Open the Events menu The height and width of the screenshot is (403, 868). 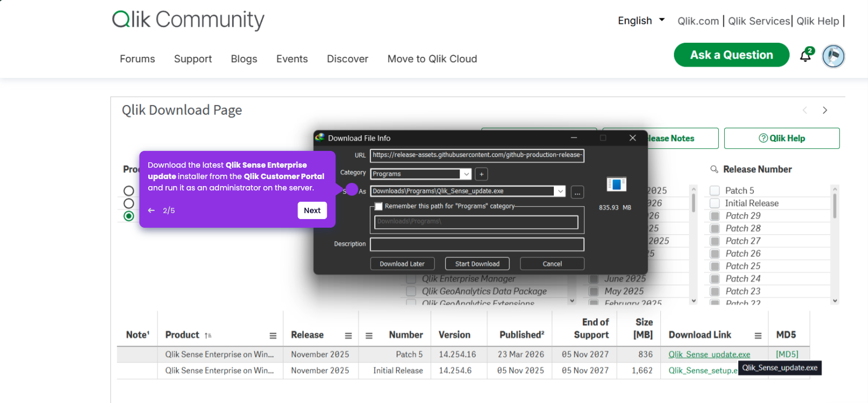tap(292, 59)
